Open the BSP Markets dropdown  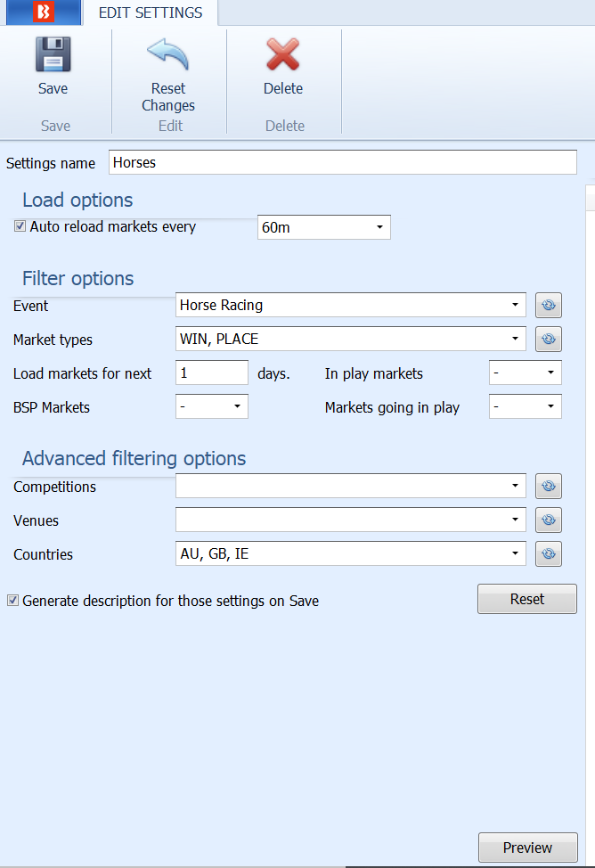211,406
